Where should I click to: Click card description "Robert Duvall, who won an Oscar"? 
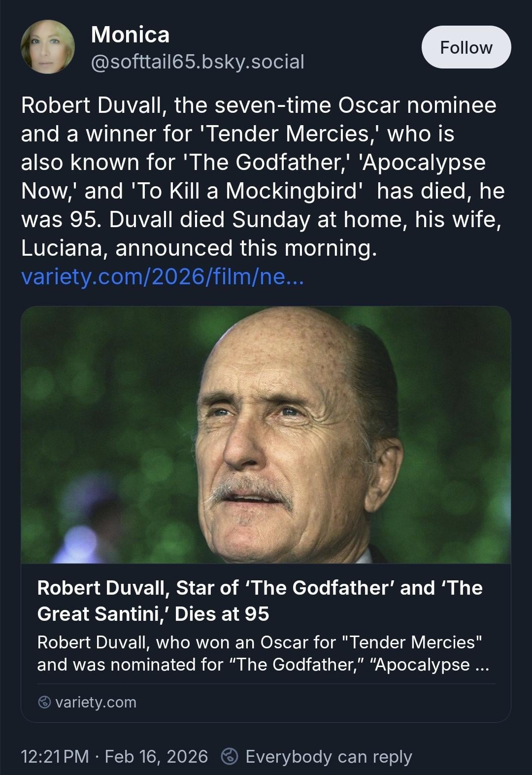(x=260, y=642)
